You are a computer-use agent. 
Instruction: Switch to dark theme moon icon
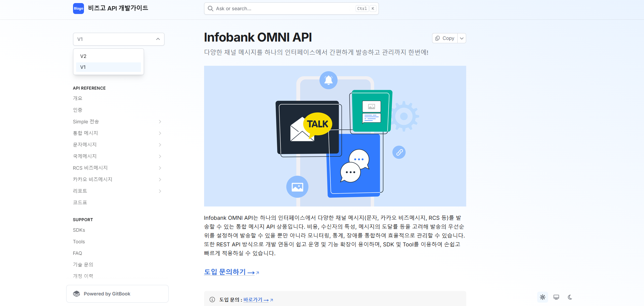tap(570, 297)
